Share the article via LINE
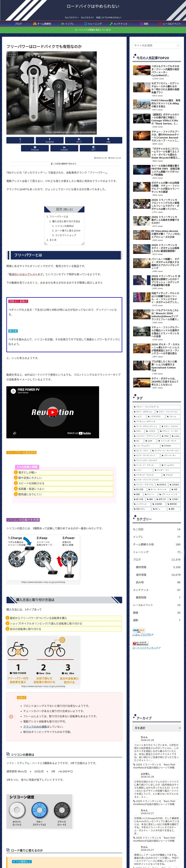The height and width of the screenshot is (868, 186). click(108, 140)
